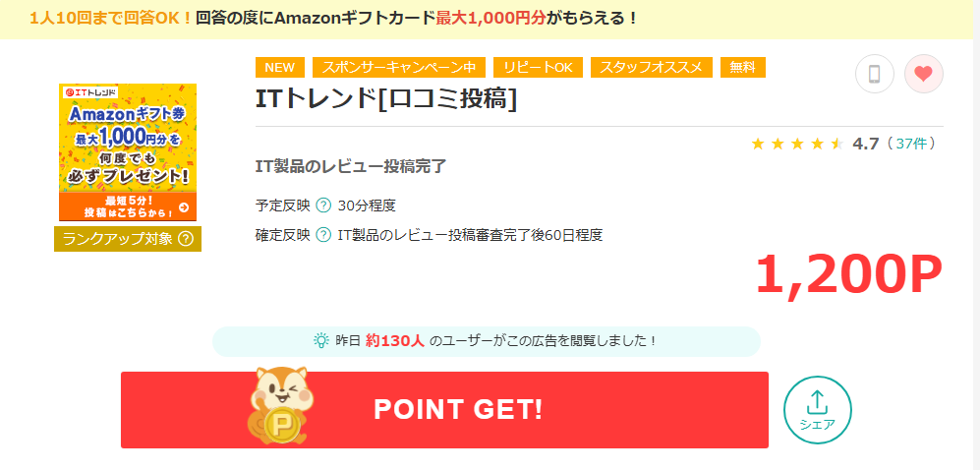The height and width of the screenshot is (470, 980).
Task: Click the ランクアップ対象 question mark icon
Action: point(185,239)
